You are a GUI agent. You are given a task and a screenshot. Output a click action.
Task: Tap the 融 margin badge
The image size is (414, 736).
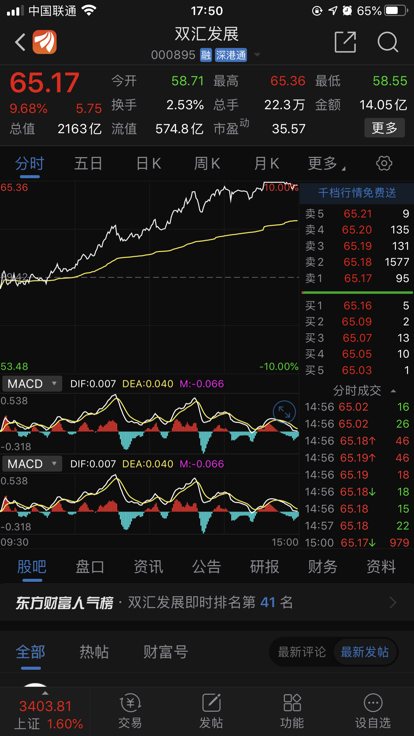click(206, 55)
